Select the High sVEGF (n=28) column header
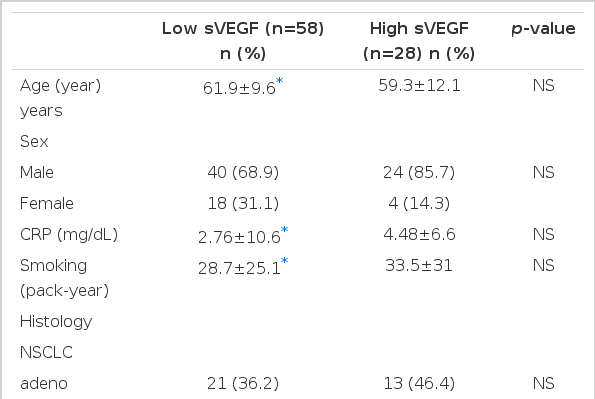595x399 pixels. pyautogui.click(x=419, y=41)
